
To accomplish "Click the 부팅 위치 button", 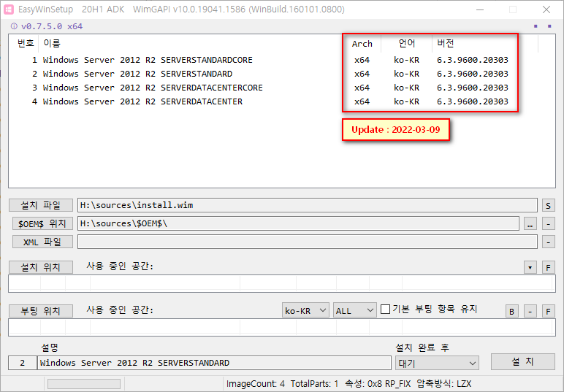I will tap(41, 311).
